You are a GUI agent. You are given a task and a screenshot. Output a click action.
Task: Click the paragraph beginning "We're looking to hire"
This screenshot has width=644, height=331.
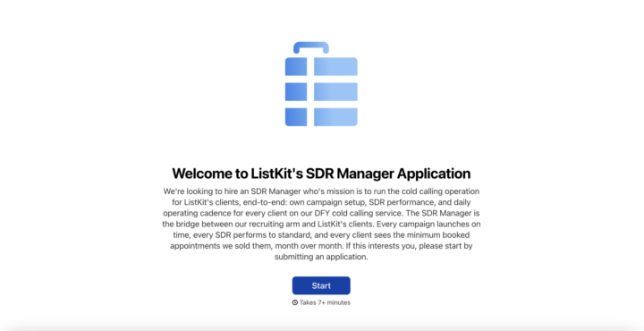tap(321, 225)
